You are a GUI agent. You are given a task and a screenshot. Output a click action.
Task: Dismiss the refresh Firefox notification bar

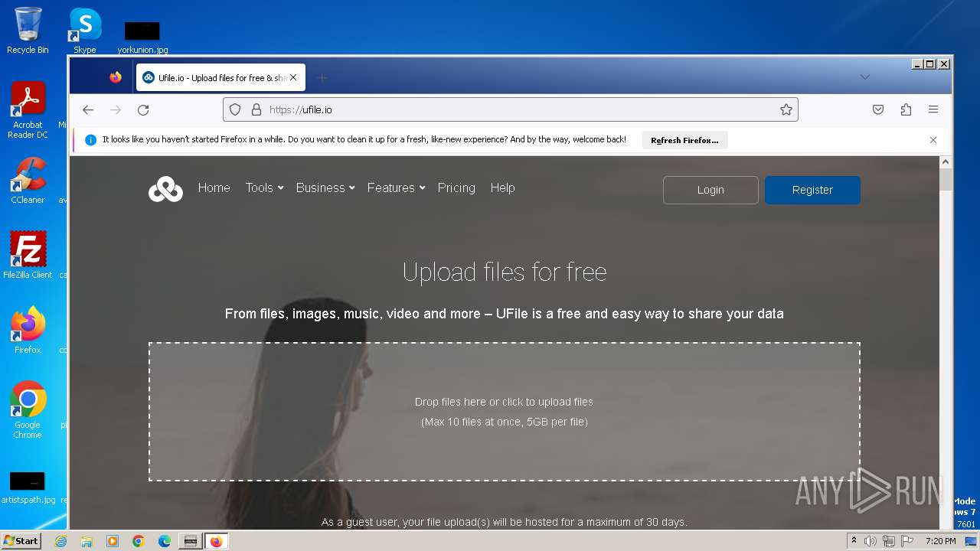coord(933,140)
